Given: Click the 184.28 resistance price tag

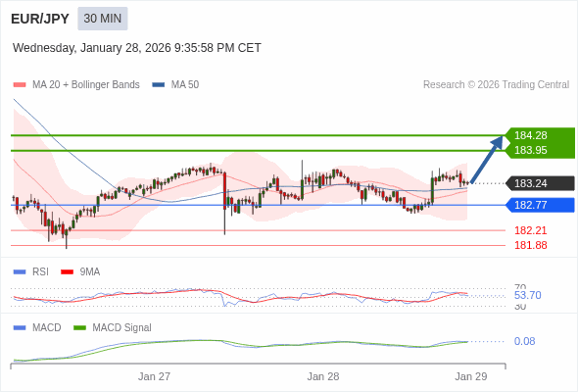Looking at the screenshot, I should point(540,135).
